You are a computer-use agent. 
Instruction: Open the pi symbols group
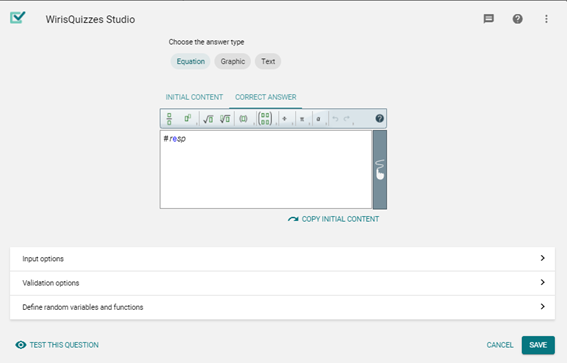tap(302, 119)
